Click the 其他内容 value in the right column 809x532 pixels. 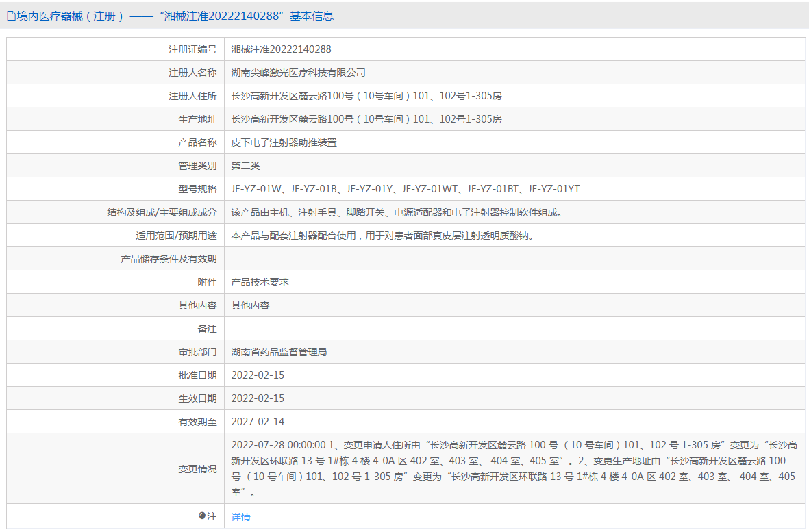(250, 305)
